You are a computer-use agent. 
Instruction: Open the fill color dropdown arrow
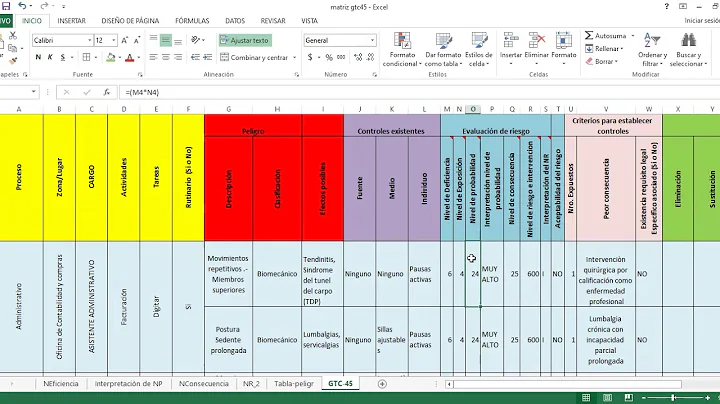coord(119,58)
